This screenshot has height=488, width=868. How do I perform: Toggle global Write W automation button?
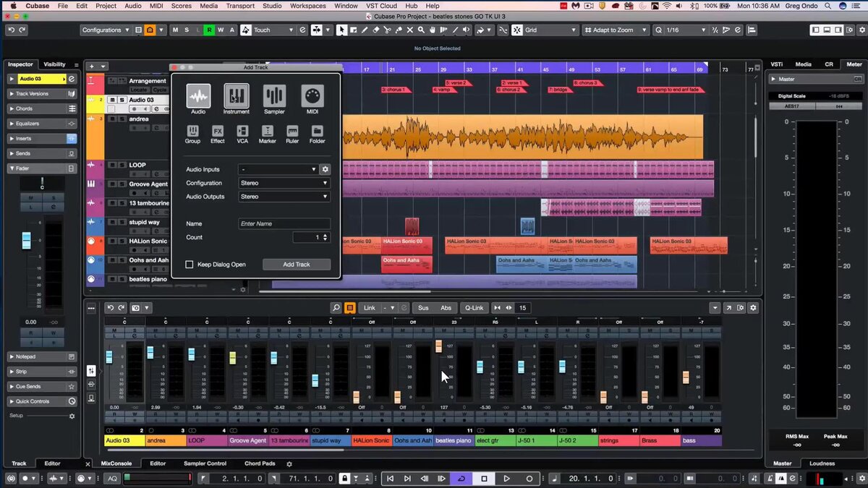coord(221,30)
